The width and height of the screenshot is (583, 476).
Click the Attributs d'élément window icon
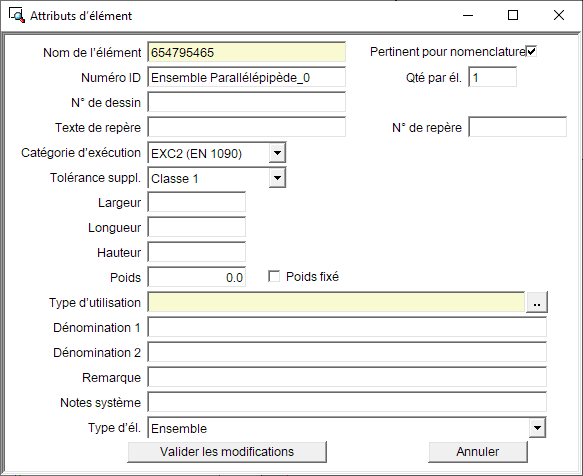[x=16, y=15]
